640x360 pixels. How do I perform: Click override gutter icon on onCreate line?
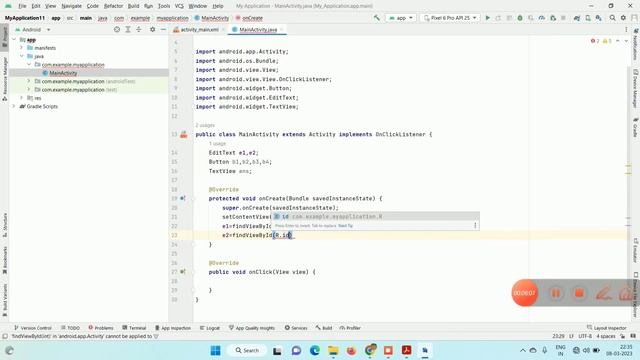click(183, 198)
